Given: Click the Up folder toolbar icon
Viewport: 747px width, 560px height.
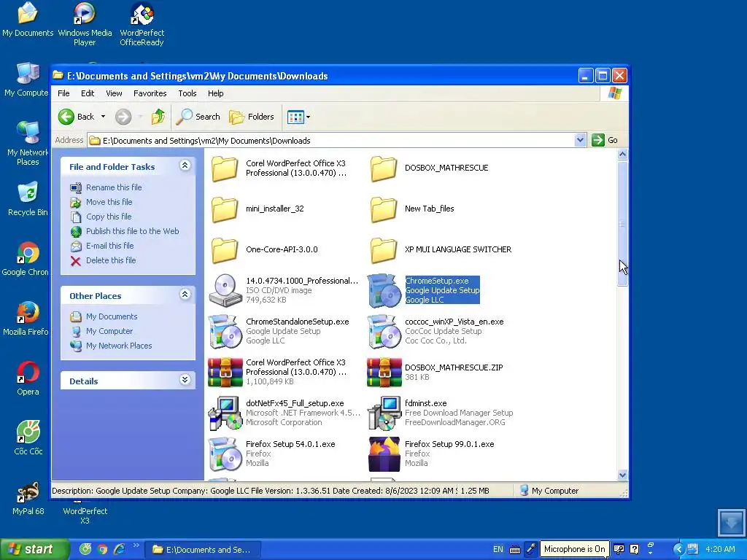Looking at the screenshot, I should coord(158,117).
